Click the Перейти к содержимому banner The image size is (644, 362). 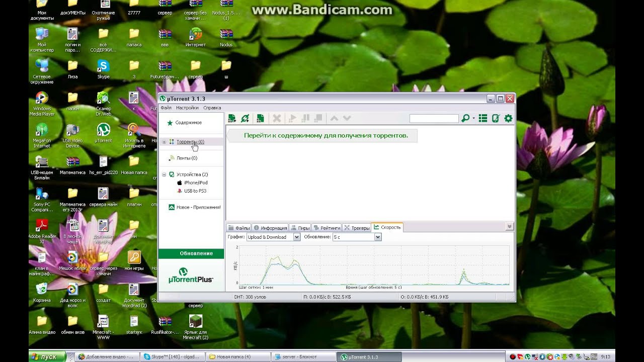point(322,135)
